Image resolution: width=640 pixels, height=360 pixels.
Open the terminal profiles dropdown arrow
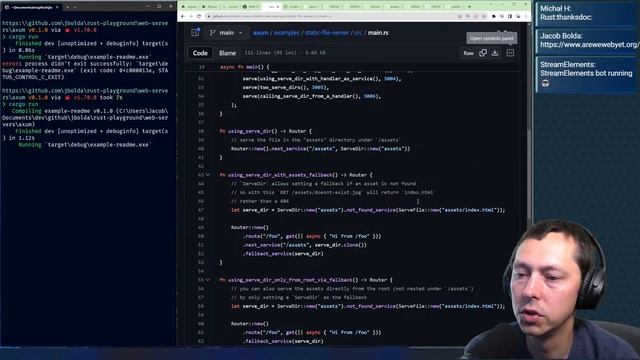(75, 7)
